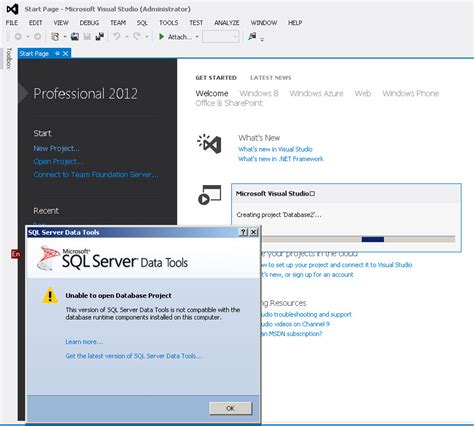Screen dimensions: 474x426
Task: Select the Welcome category
Action: [x=212, y=93]
